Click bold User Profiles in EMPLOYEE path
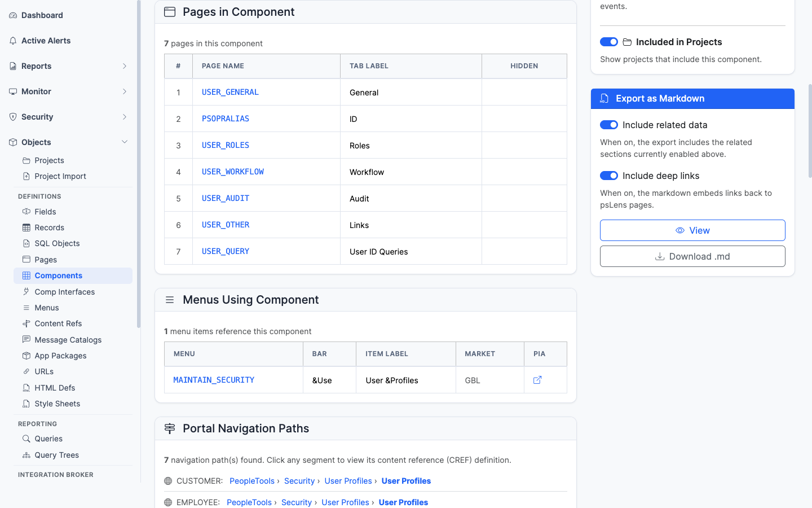 (403, 502)
